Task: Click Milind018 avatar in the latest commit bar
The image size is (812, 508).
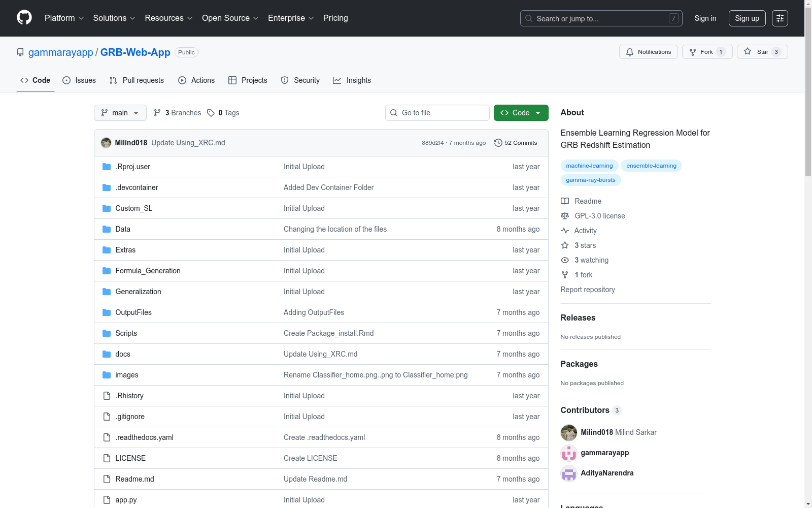Action: click(106, 143)
